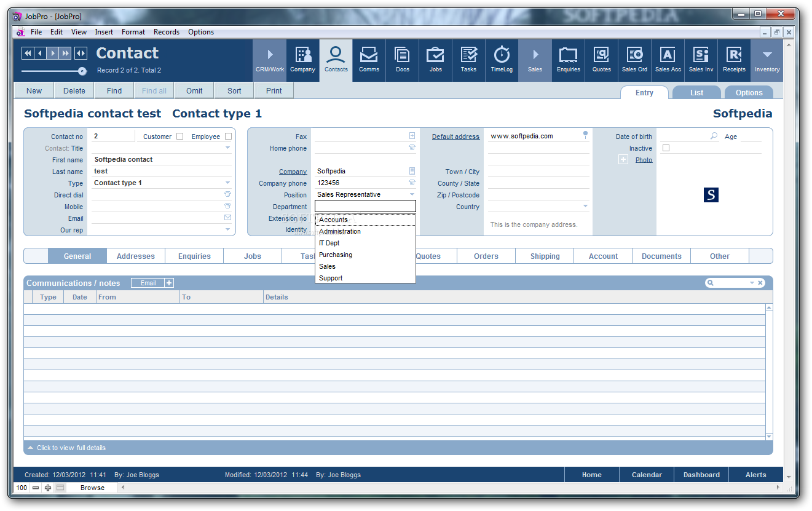Click the Fax plus icon
This screenshot has height=511, width=812.
click(412, 136)
